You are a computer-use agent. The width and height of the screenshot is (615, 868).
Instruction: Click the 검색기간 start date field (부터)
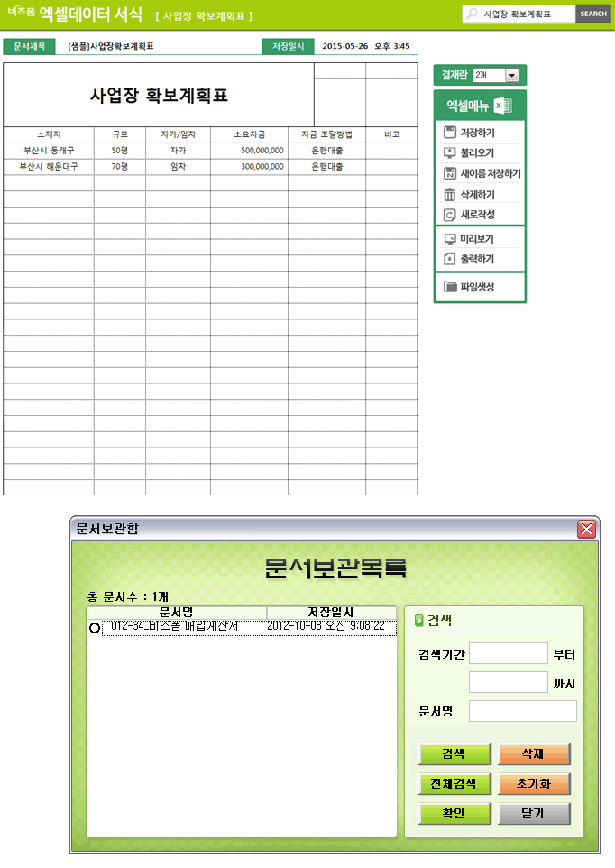point(509,653)
